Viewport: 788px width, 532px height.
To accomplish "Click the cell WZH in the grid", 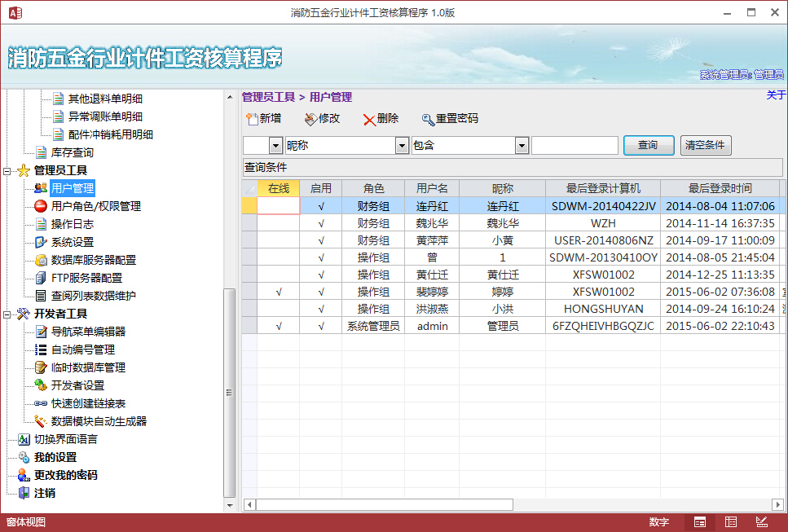I will click(x=603, y=223).
